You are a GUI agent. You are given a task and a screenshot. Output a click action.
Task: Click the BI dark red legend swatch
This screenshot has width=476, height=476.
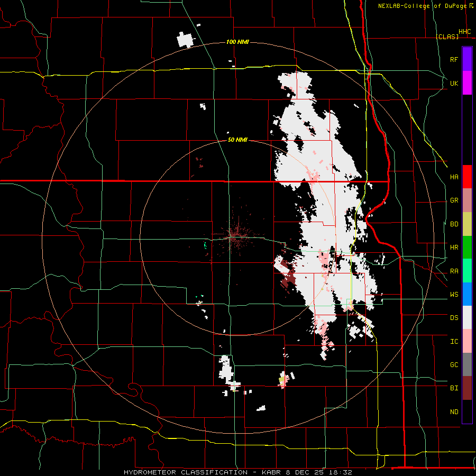pos(467,388)
